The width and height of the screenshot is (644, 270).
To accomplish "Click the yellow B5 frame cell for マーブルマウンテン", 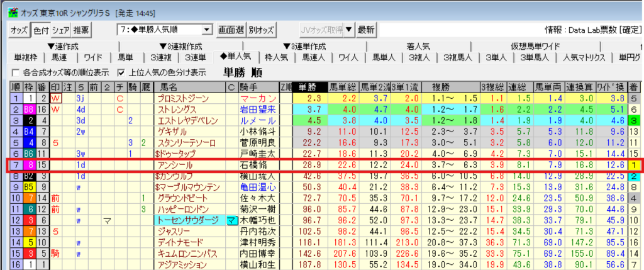I will point(28,187).
